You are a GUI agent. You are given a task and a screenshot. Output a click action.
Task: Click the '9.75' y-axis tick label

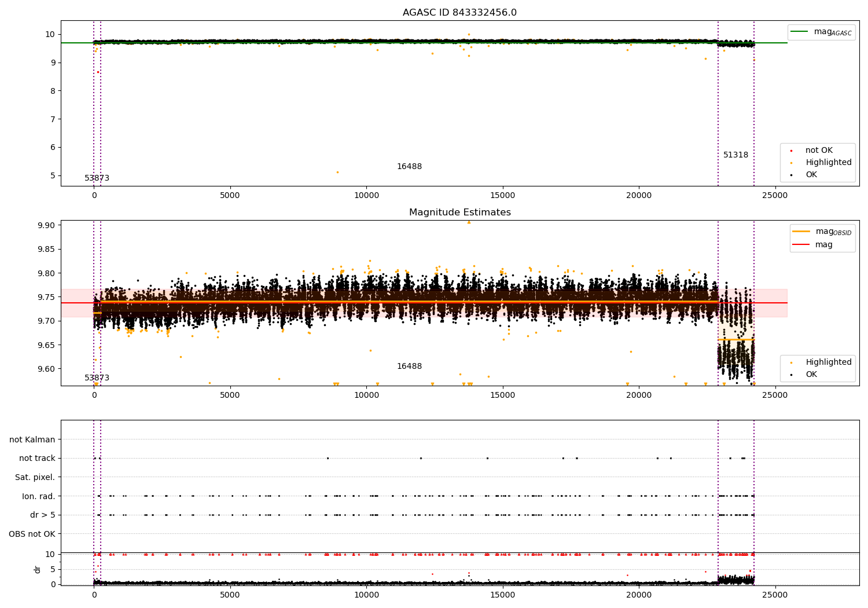click(47, 297)
